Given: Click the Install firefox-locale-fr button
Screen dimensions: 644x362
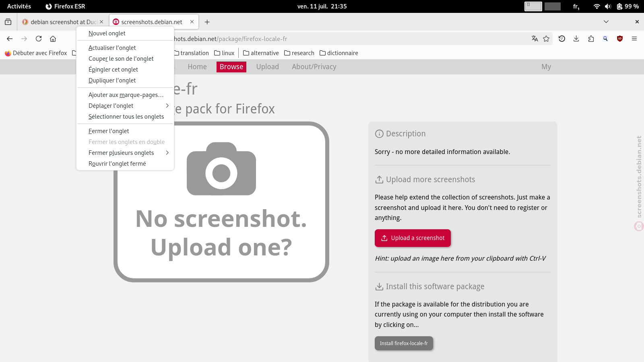Looking at the screenshot, I should click(404, 343).
